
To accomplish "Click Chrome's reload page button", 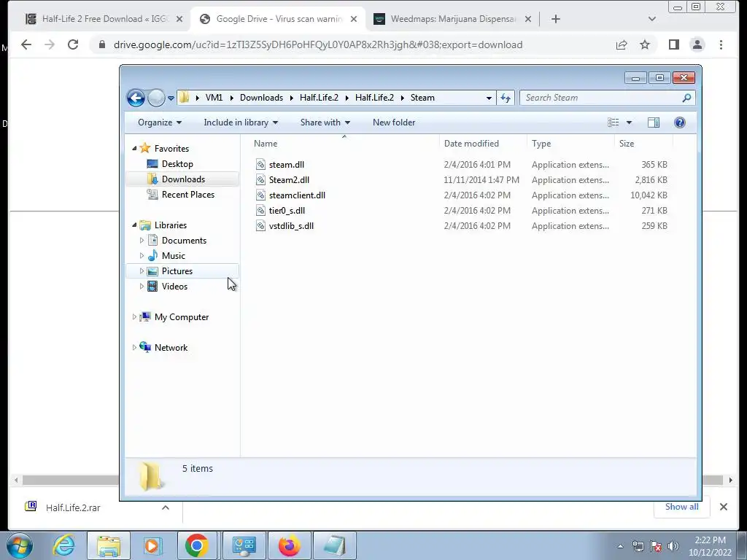I will tap(73, 44).
